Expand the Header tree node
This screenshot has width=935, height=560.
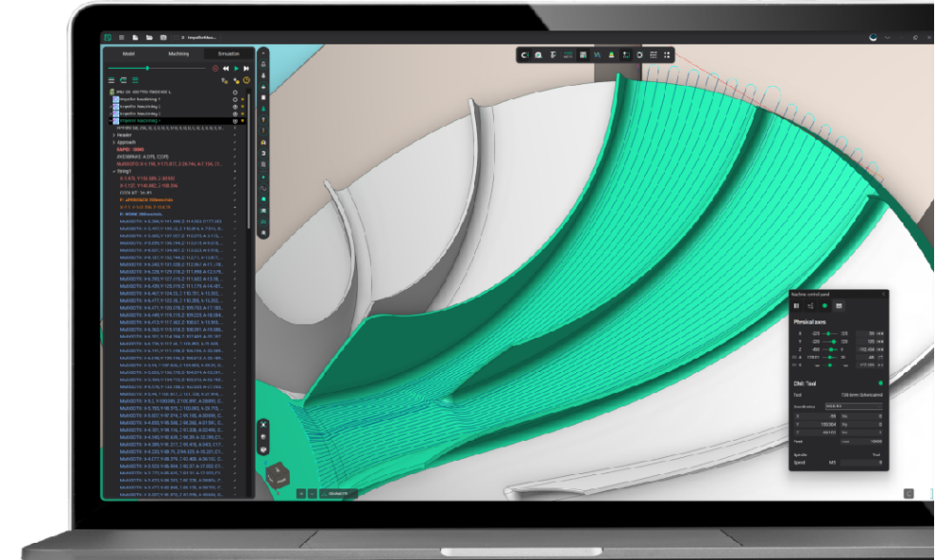click(114, 135)
